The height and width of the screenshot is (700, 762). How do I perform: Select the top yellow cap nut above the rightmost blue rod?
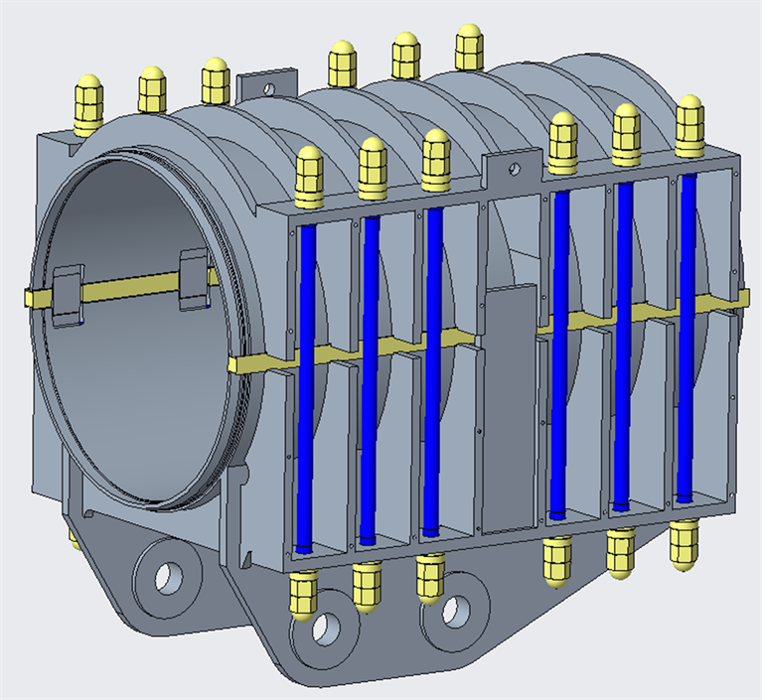tap(689, 124)
